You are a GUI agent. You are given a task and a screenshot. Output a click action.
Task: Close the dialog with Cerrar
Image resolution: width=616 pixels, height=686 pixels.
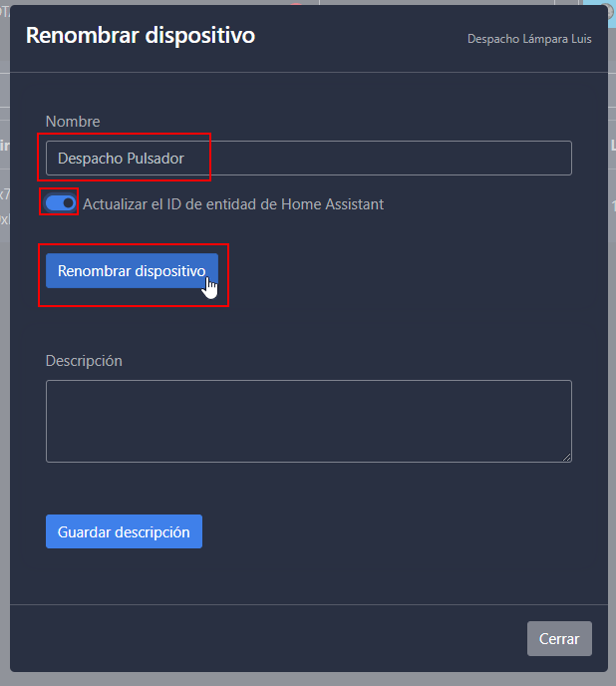pos(559,638)
